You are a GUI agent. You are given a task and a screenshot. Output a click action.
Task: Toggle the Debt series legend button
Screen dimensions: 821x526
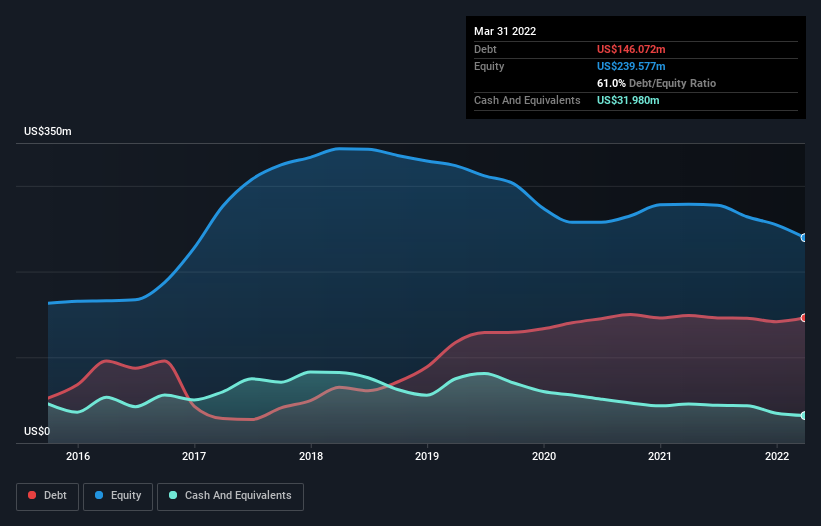[x=47, y=496]
